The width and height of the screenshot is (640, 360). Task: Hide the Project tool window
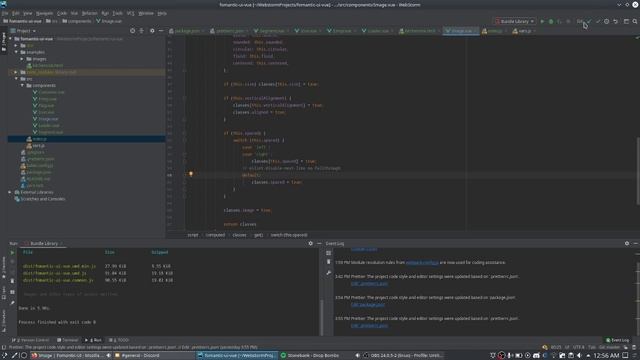(x=161, y=31)
